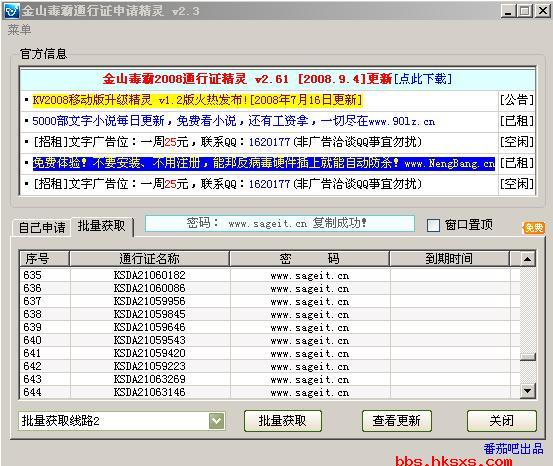Click the 通行证名称 column header
553x466 pixels.
click(x=150, y=259)
